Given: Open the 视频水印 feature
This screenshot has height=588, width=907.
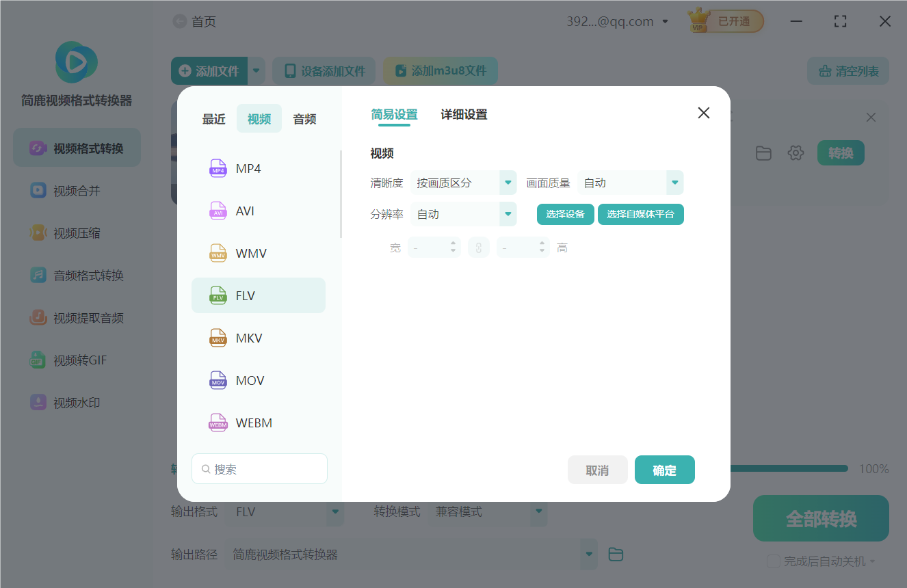Looking at the screenshot, I should 76,402.
